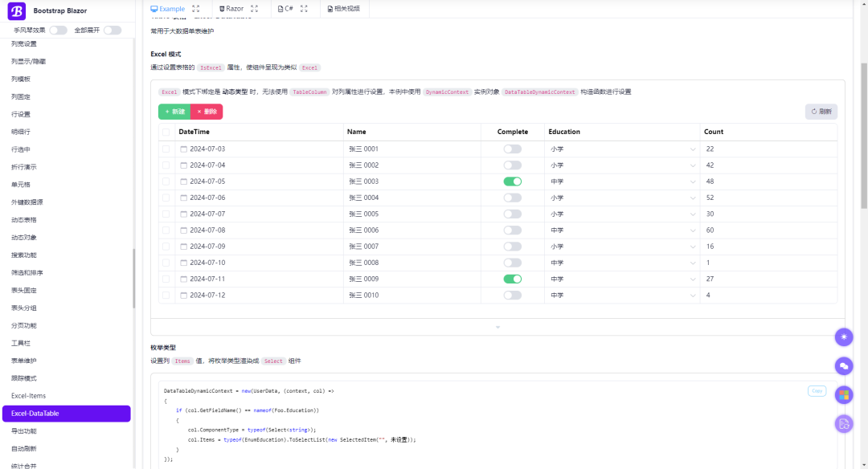
Task: Click fullscreen icon next to Example tab
Action: tap(196, 9)
